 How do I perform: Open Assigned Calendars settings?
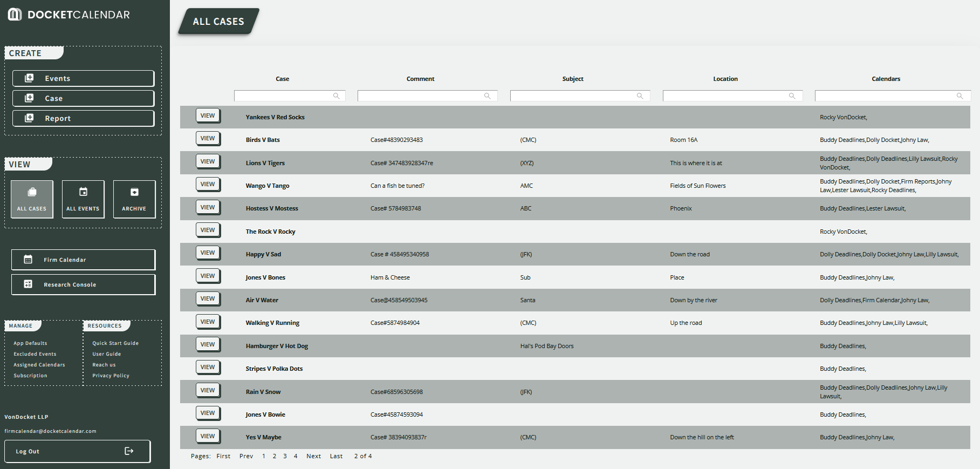point(39,365)
